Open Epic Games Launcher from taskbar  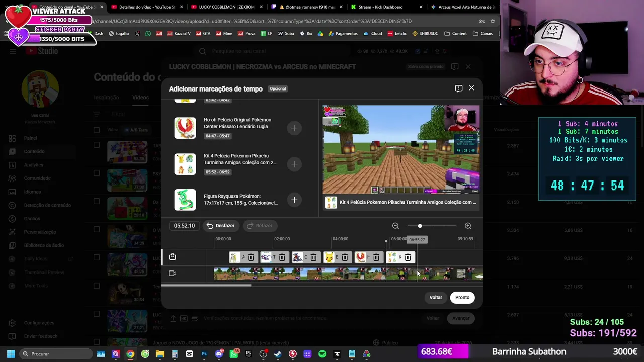tap(249, 354)
